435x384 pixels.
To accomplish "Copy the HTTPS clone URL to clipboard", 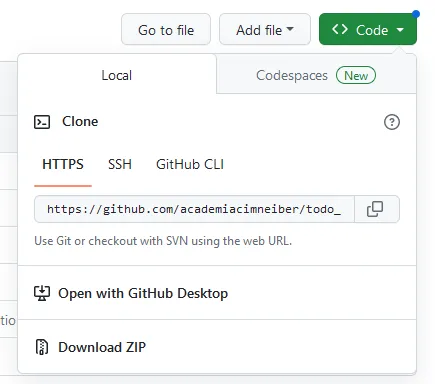I will tap(377, 209).
